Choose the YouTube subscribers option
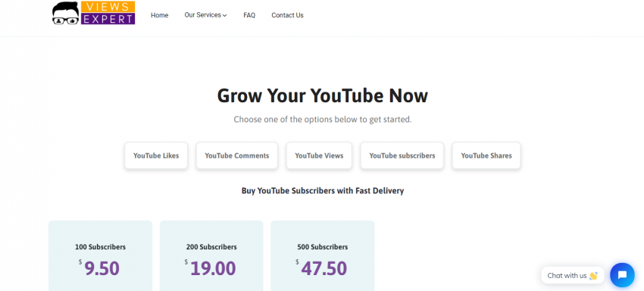This screenshot has height=291, width=644. coord(402,155)
